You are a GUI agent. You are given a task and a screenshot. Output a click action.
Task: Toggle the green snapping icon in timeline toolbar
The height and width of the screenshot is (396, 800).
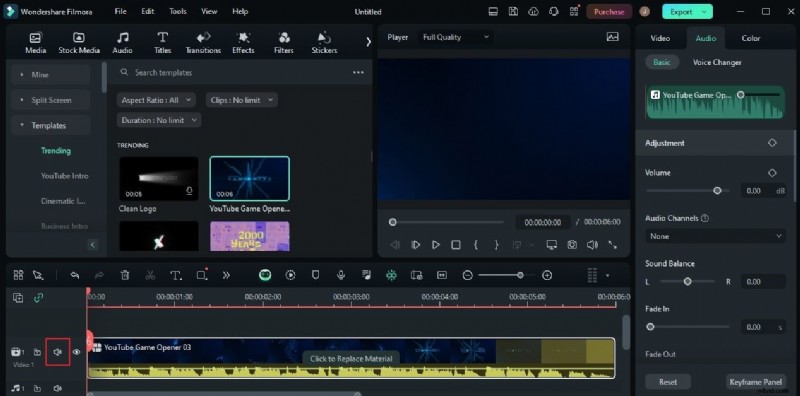coord(391,276)
